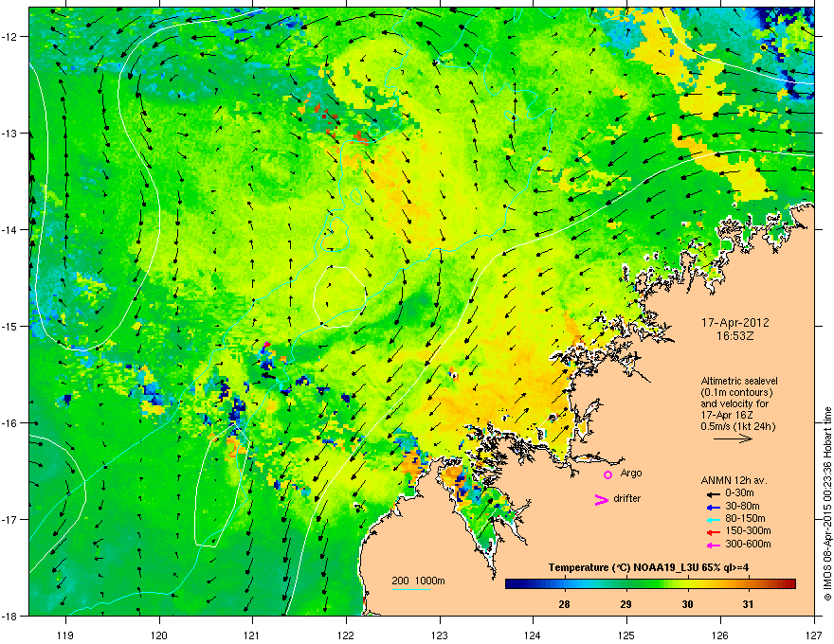
Task: Click the 0.5m/s velocity scale arrow
Action: (x=733, y=438)
